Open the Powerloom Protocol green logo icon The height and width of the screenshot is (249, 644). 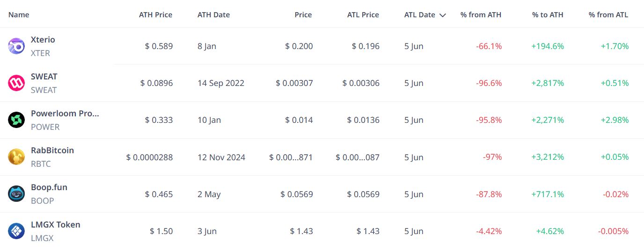click(16, 120)
